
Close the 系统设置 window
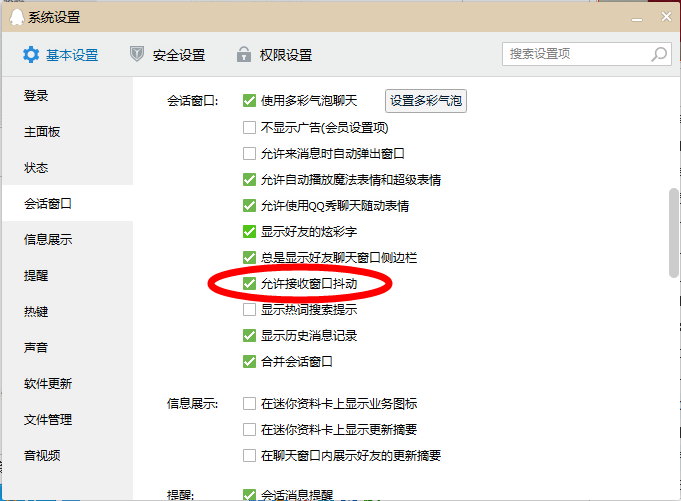click(x=666, y=16)
